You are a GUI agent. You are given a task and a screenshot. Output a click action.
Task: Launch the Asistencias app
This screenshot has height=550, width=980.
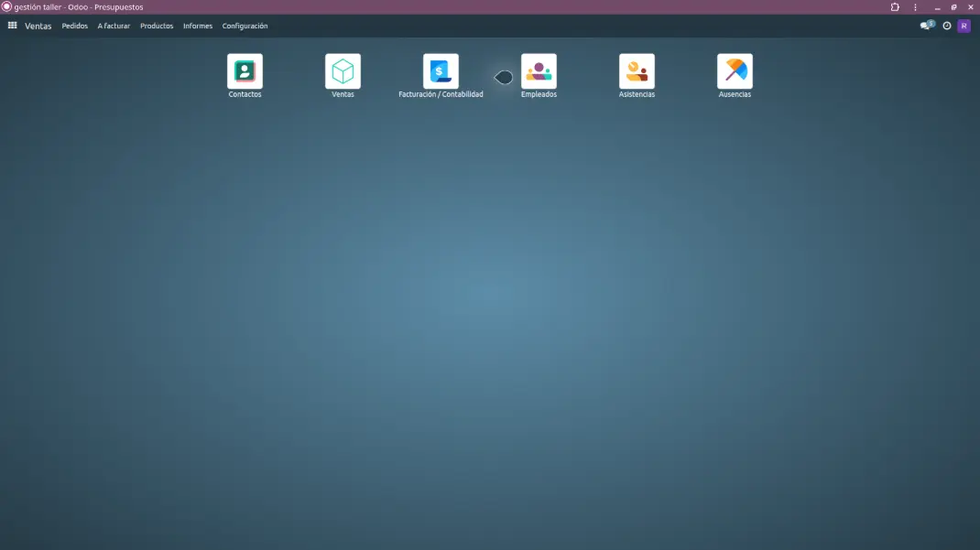coord(637,71)
